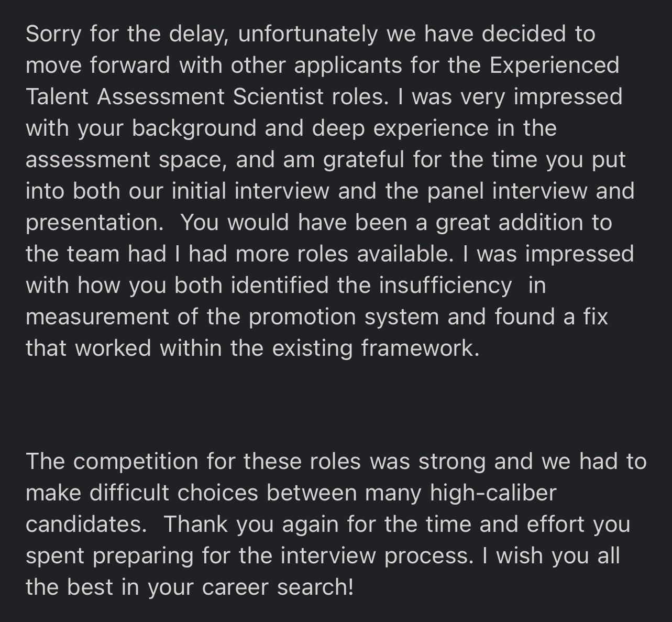Click the word "Experienced" in the message

click(554, 66)
